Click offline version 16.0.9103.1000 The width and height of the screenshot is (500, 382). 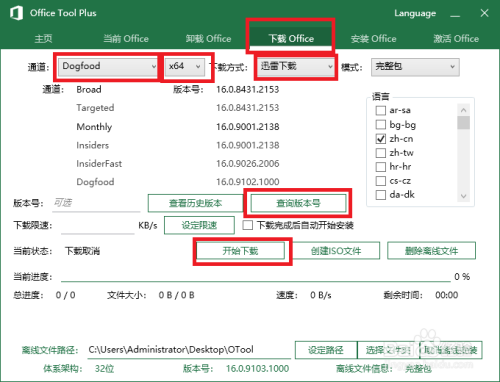click(257, 368)
